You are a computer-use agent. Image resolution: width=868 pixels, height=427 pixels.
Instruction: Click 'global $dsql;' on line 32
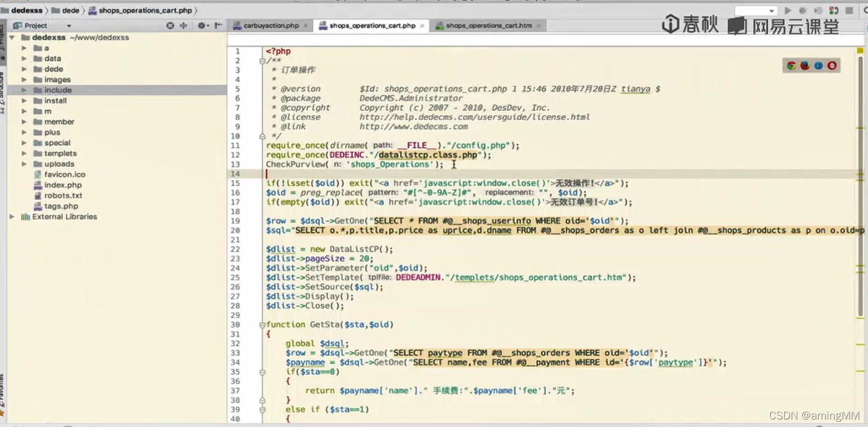click(317, 344)
